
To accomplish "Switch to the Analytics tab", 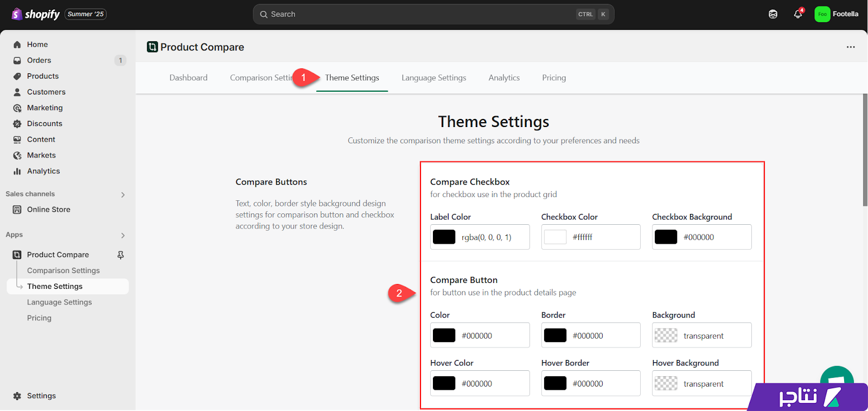I will pyautogui.click(x=504, y=78).
